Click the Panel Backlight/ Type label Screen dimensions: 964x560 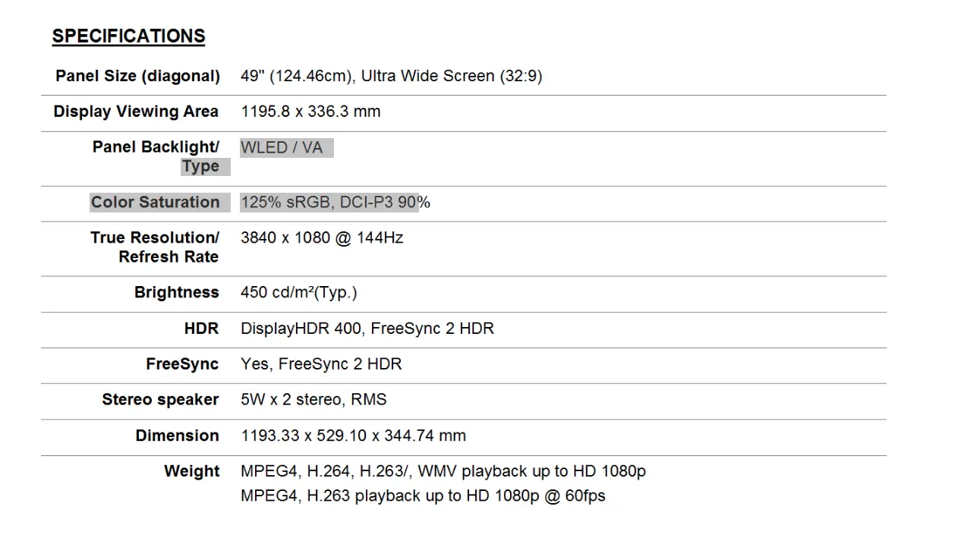click(156, 156)
